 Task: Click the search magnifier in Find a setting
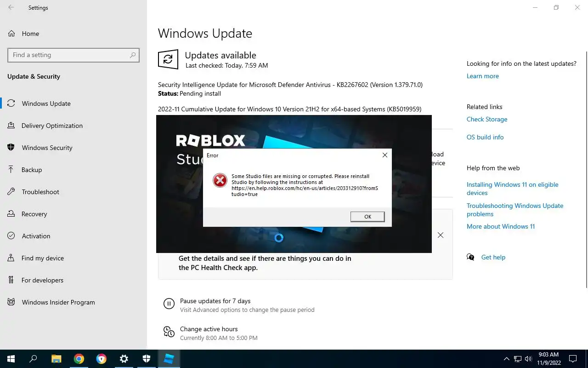click(x=133, y=55)
